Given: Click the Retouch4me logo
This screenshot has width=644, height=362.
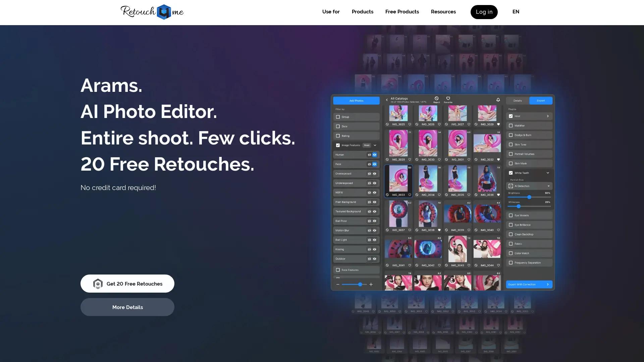Looking at the screenshot, I should pos(152,12).
